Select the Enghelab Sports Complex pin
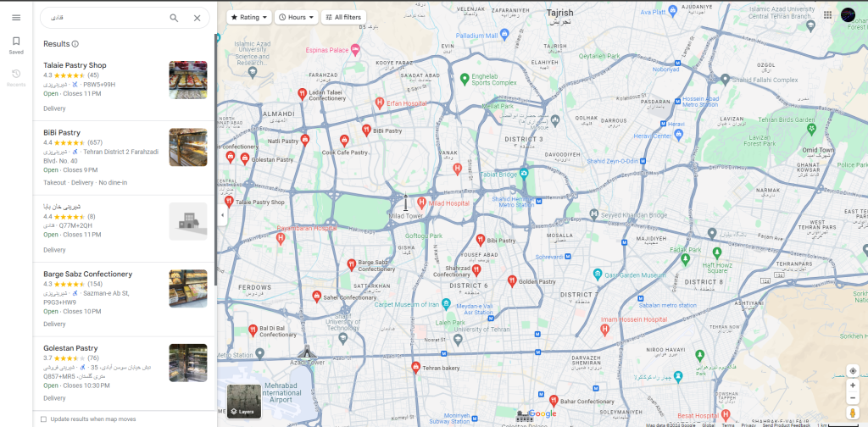 click(x=465, y=78)
